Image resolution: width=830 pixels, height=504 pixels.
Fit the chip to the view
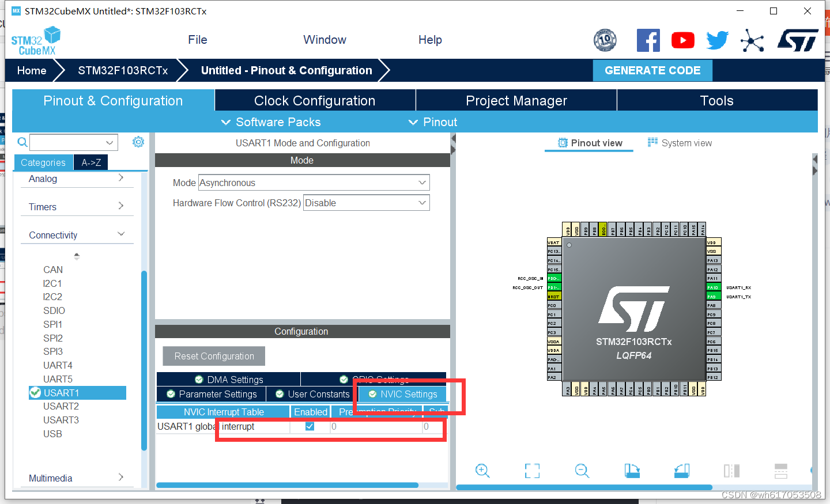[532, 471]
